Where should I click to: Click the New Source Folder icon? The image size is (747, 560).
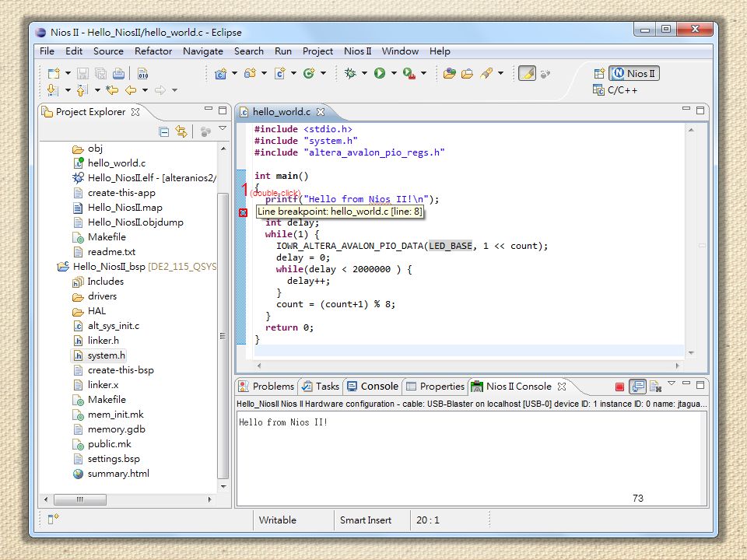coord(250,73)
